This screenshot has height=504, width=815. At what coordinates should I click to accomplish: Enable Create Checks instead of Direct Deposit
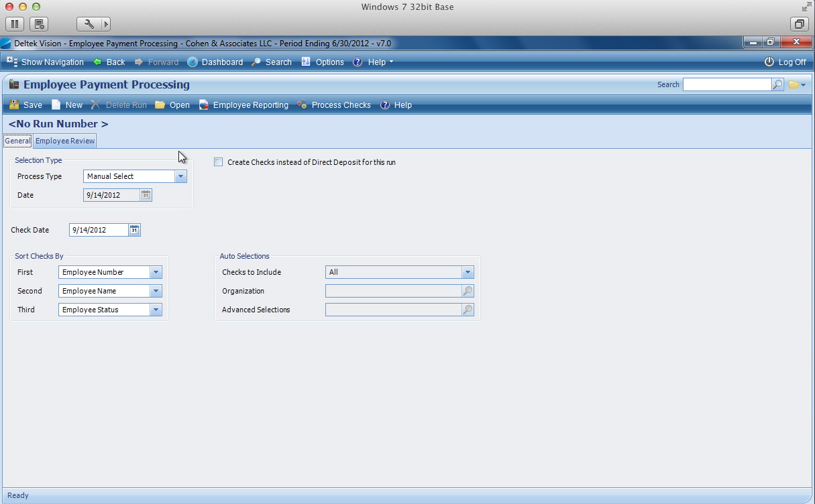click(x=219, y=162)
